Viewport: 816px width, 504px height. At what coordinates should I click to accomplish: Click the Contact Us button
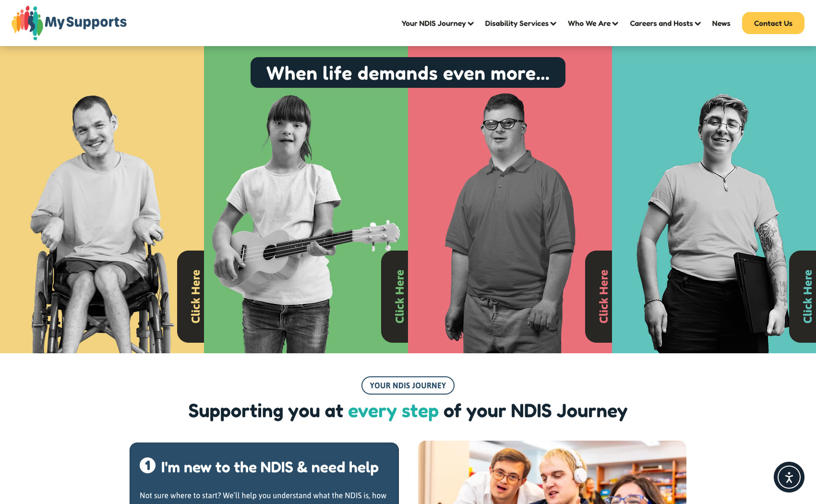point(773,23)
